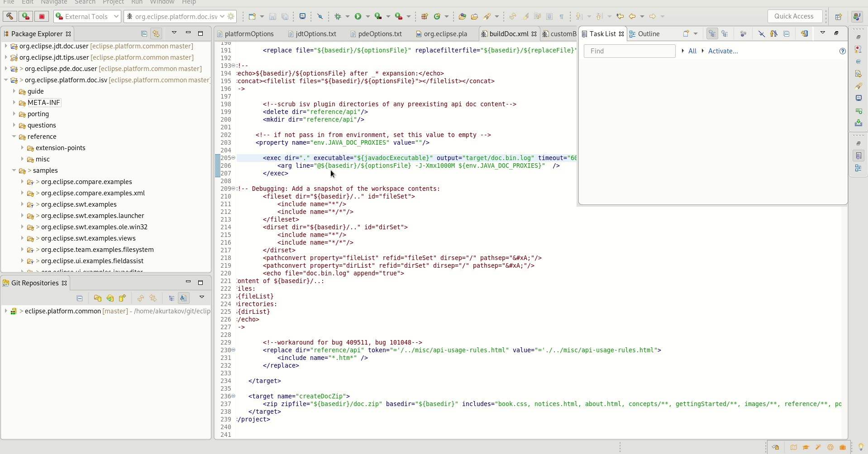Collapse the samples folder
This screenshot has height=454, width=868.
coord(14,170)
